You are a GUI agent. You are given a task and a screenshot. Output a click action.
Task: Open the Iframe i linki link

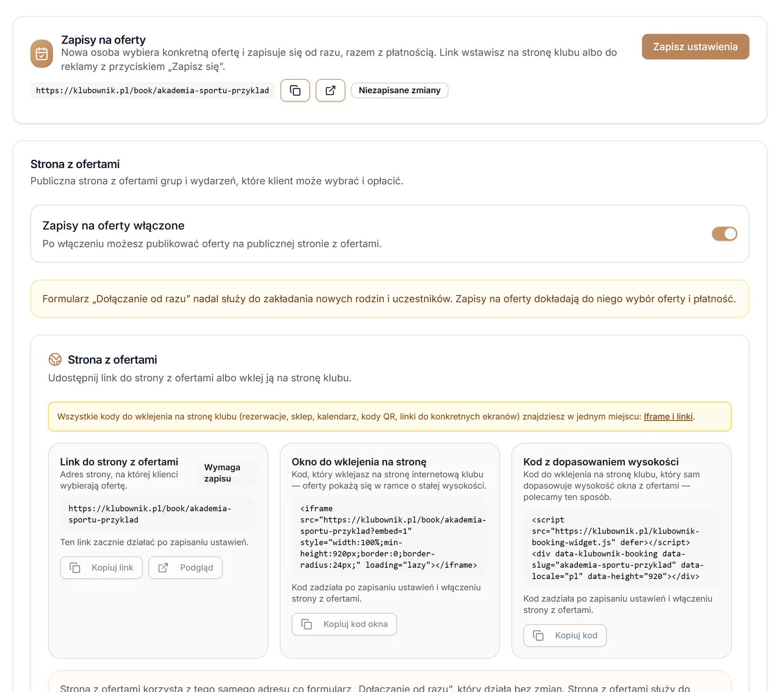coord(668,417)
